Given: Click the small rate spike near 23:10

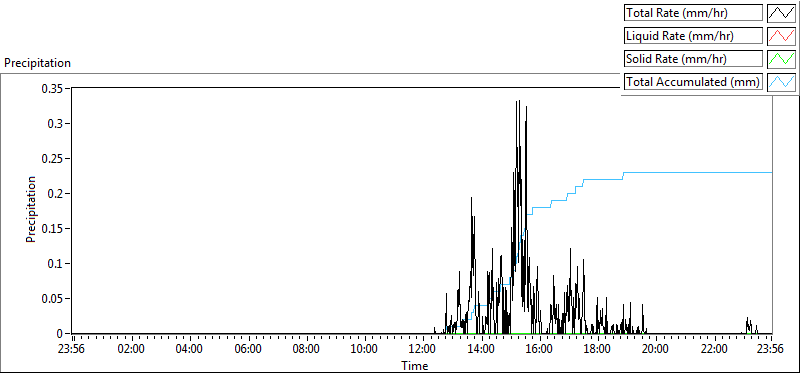Looking at the screenshot, I should pos(749,325).
